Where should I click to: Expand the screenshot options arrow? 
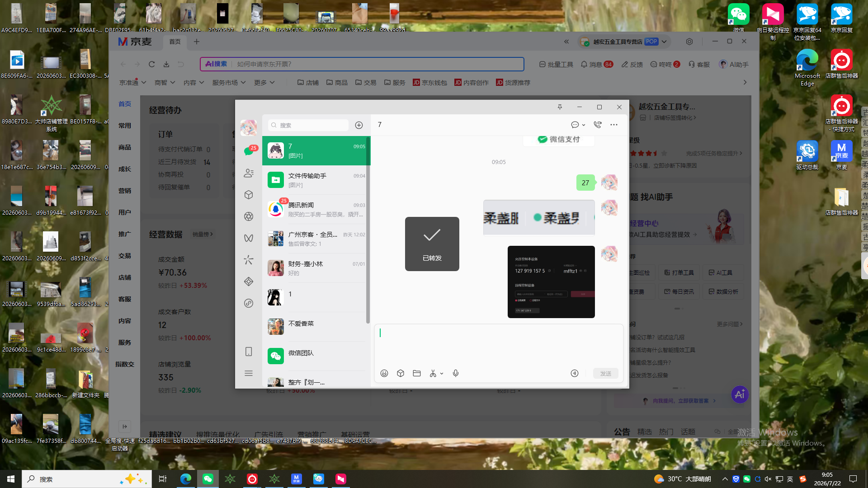(442, 374)
